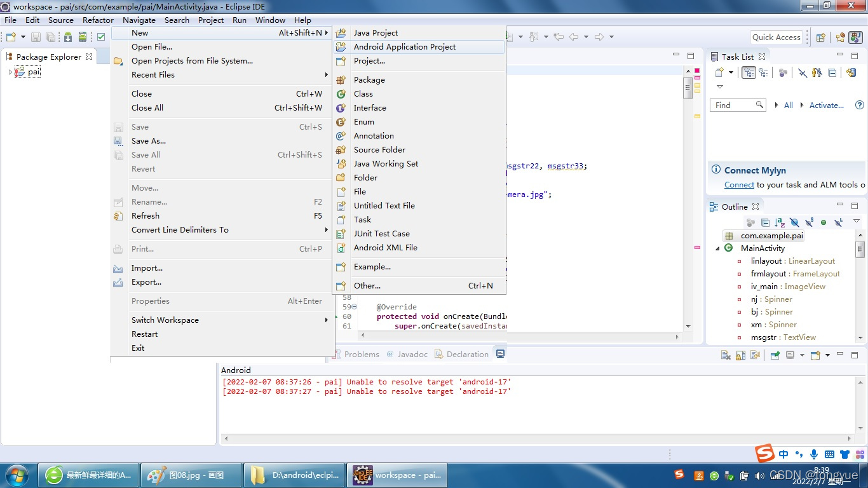Viewport: 868px width, 488px height.
Task: Click the Collapse All icon in Outline toolbar
Action: 765,222
